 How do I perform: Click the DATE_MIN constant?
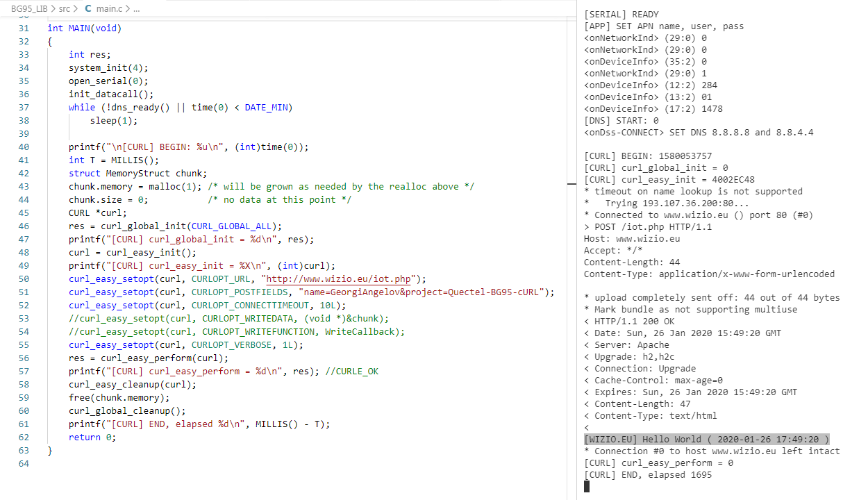[x=266, y=108]
